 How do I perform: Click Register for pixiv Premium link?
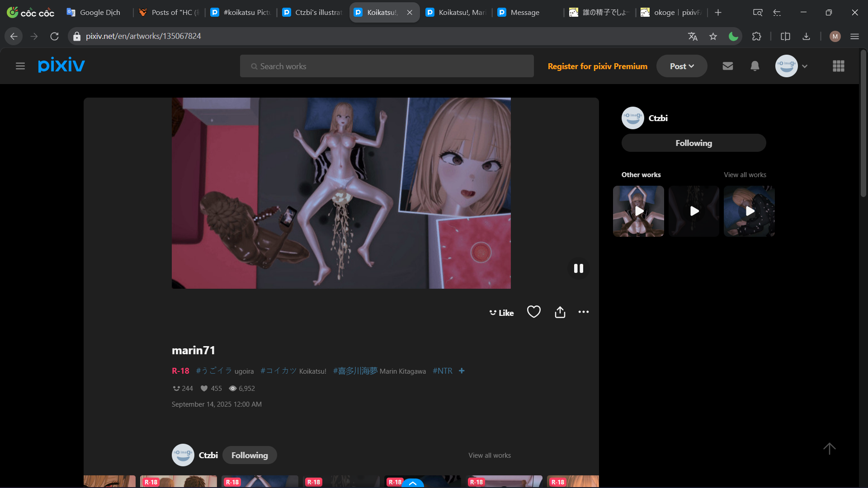597,66
